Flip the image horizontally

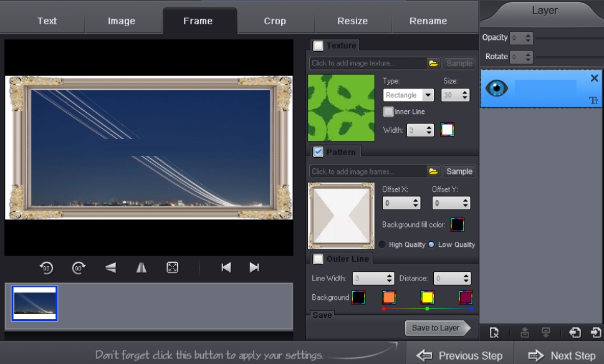pyautogui.click(x=141, y=267)
